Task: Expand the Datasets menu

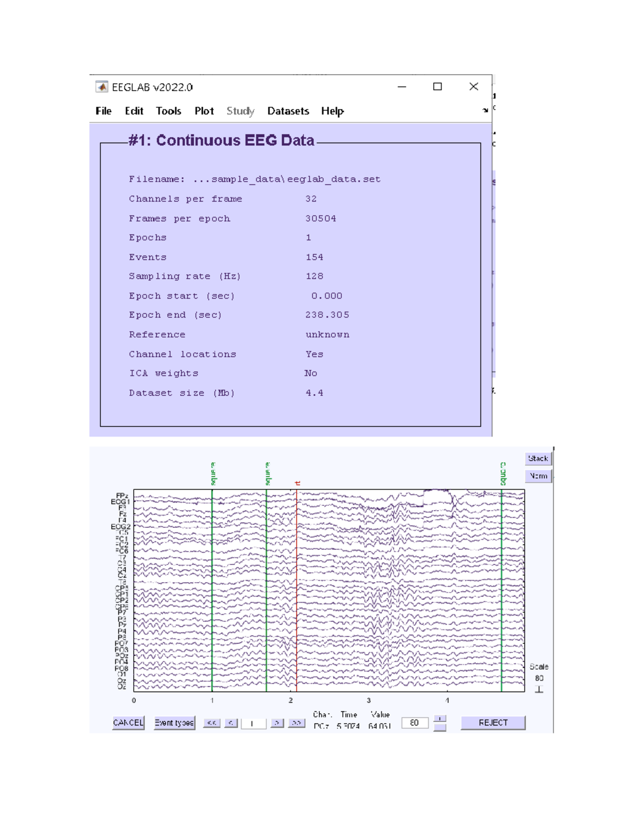Action: pos(288,111)
